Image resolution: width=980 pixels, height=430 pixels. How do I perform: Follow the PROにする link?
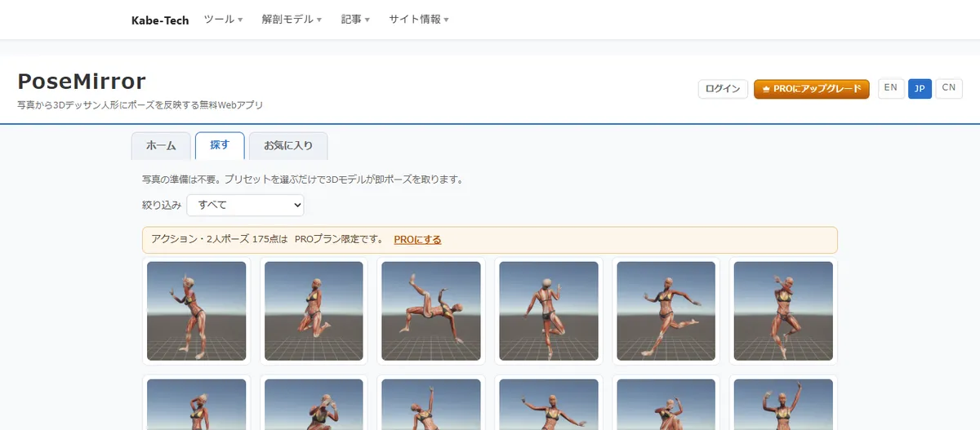click(417, 240)
